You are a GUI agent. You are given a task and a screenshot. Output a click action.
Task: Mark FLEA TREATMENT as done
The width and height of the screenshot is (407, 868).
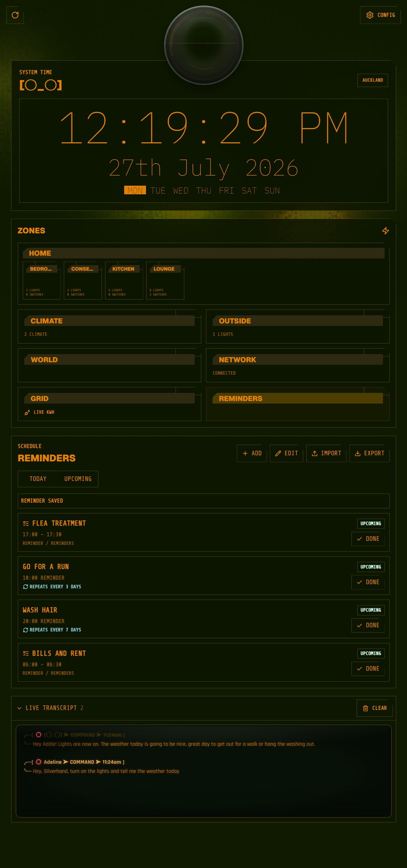[x=368, y=539]
